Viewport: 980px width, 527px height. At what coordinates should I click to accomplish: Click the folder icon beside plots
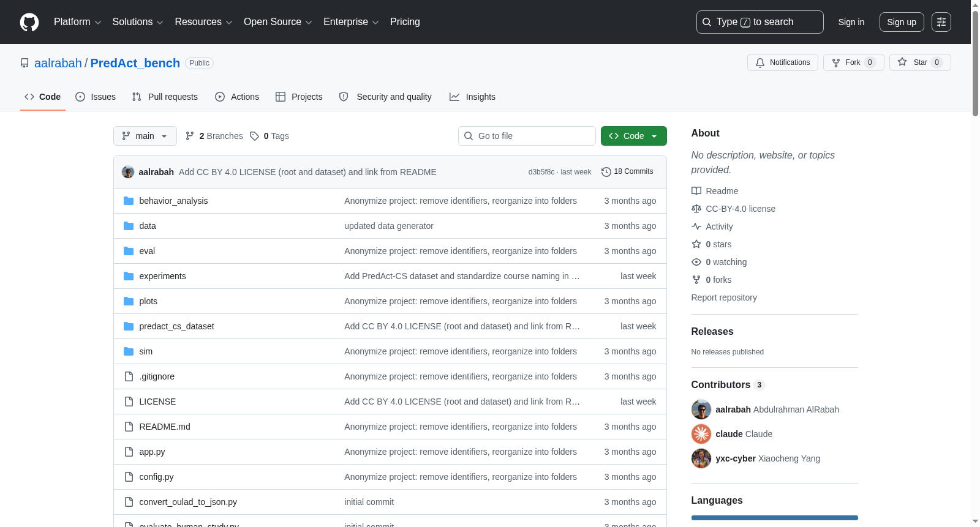coord(129,301)
